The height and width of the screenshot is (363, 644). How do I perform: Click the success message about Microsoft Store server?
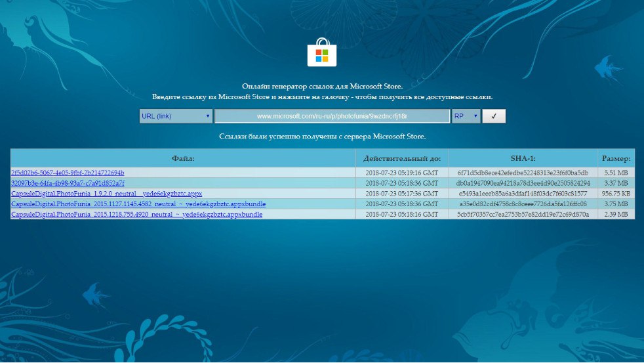pos(323,136)
